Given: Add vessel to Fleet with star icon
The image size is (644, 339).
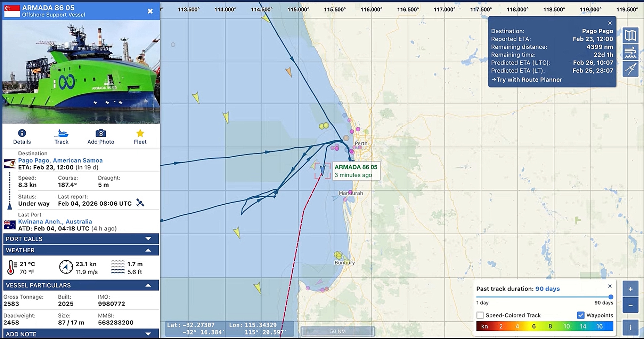Looking at the screenshot, I should [140, 133].
